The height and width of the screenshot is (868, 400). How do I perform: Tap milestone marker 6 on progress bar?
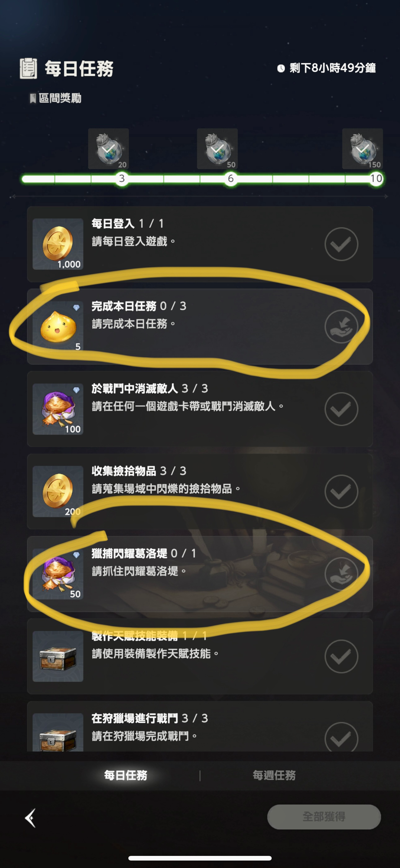(231, 178)
